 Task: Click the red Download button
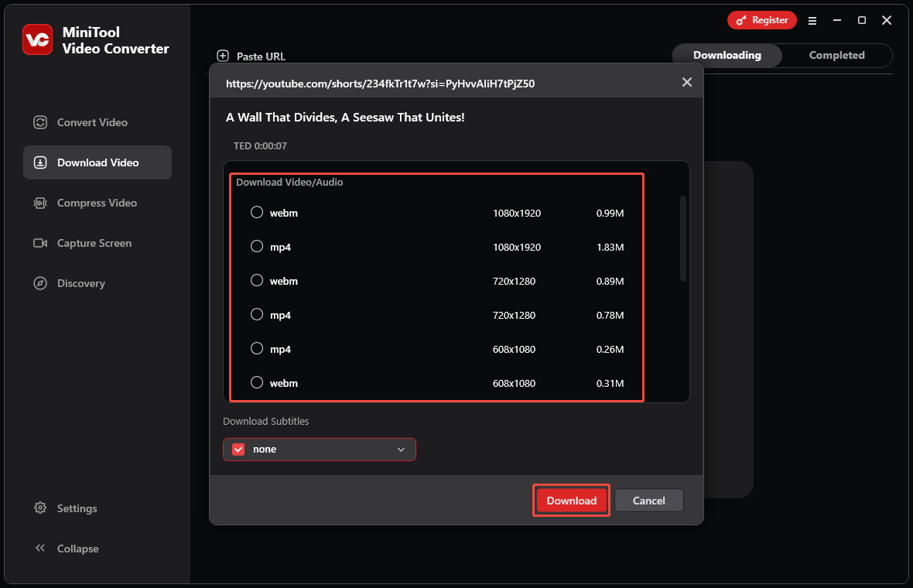(571, 501)
